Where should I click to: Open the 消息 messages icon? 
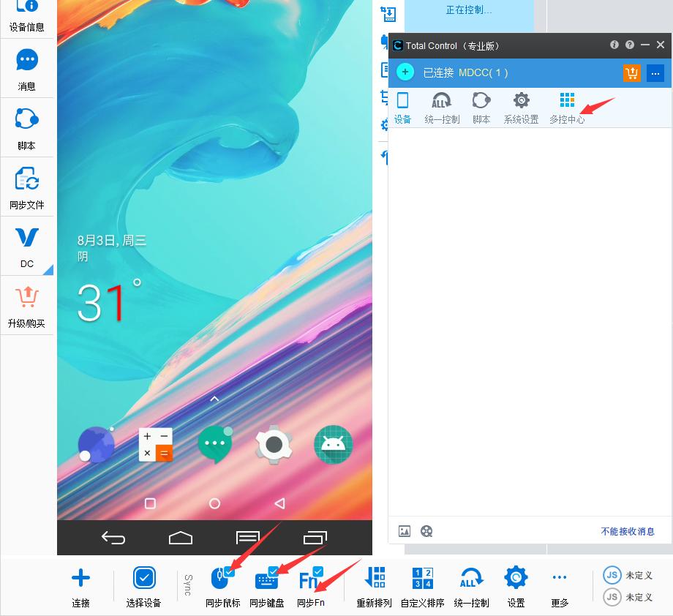26,68
